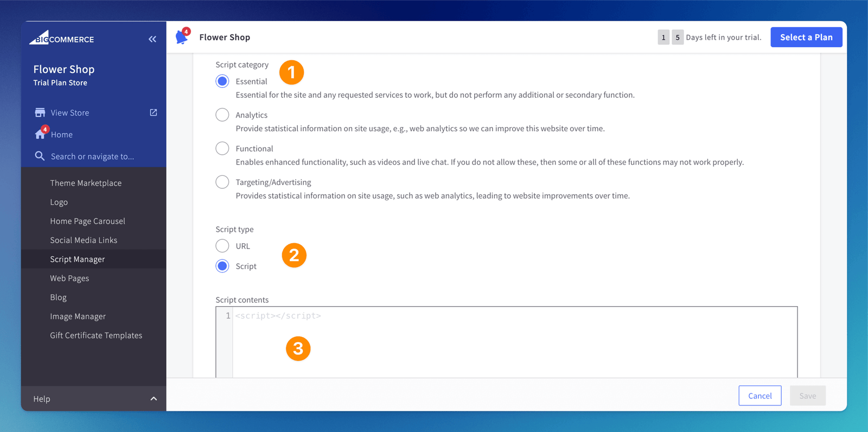This screenshot has width=868, height=432.
Task: Open Gift Certificate Templates
Action: click(96, 335)
